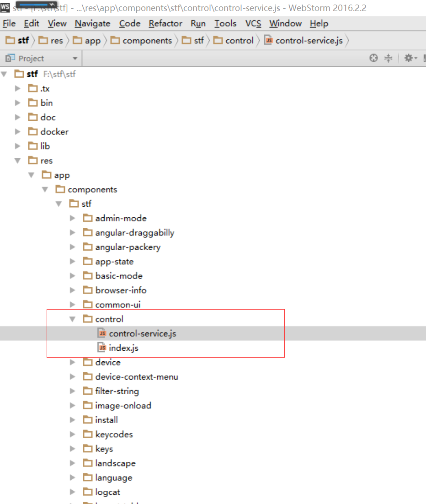Select the control-service.js file icon
Screen dimensions: 426x504
point(101,333)
